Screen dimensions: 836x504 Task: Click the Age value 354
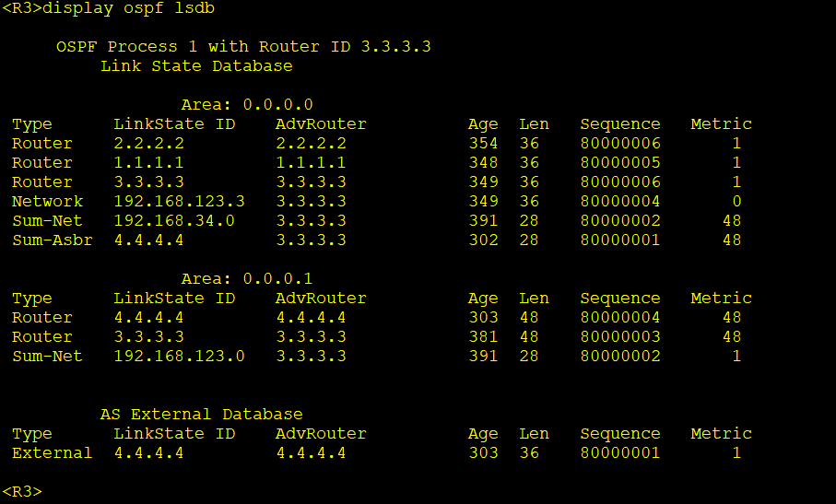point(482,144)
